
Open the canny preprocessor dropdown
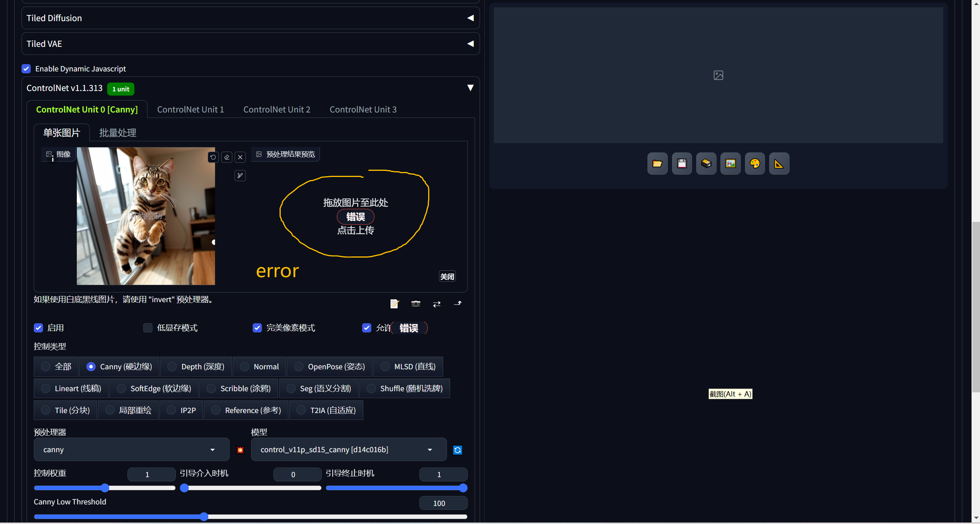pyautogui.click(x=131, y=450)
